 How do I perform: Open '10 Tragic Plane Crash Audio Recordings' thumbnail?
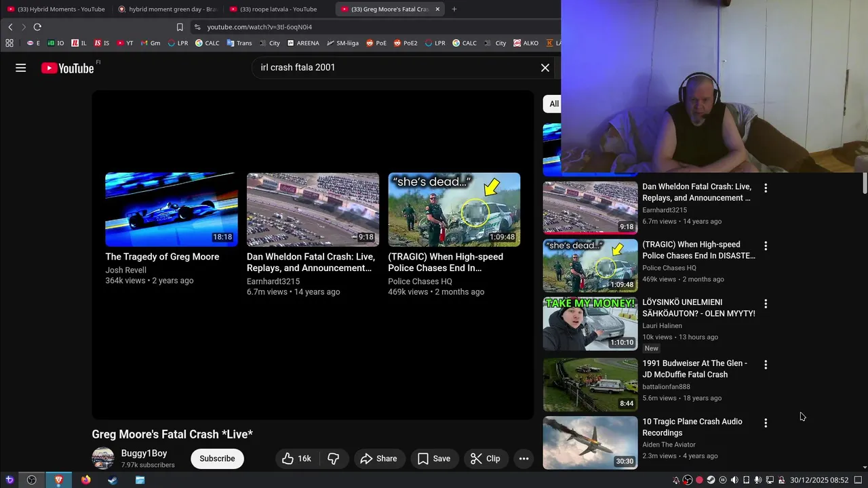[x=590, y=443]
